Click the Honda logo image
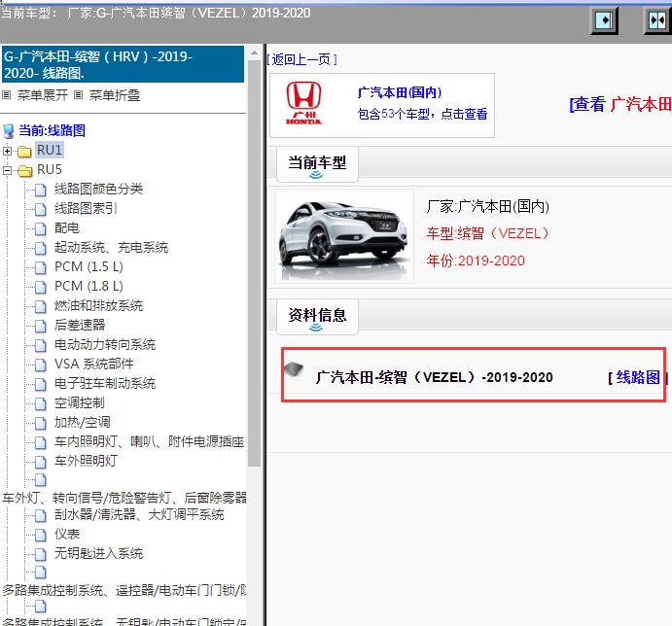 pos(302,103)
